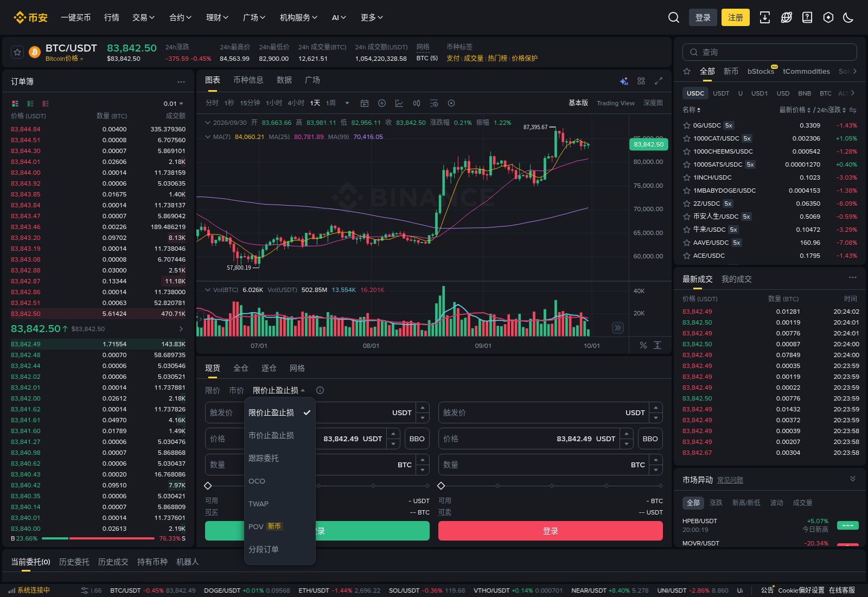Select the USDT quote currency tab
868x597 pixels.
pyautogui.click(x=721, y=93)
